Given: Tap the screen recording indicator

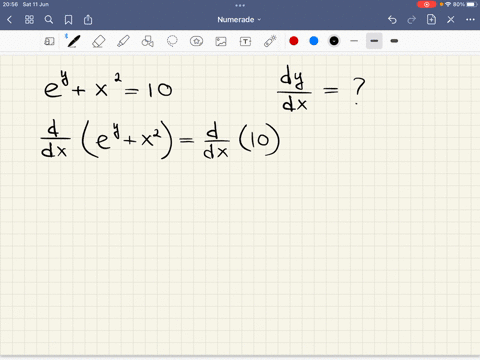Looking at the screenshot, I should coord(426,4).
